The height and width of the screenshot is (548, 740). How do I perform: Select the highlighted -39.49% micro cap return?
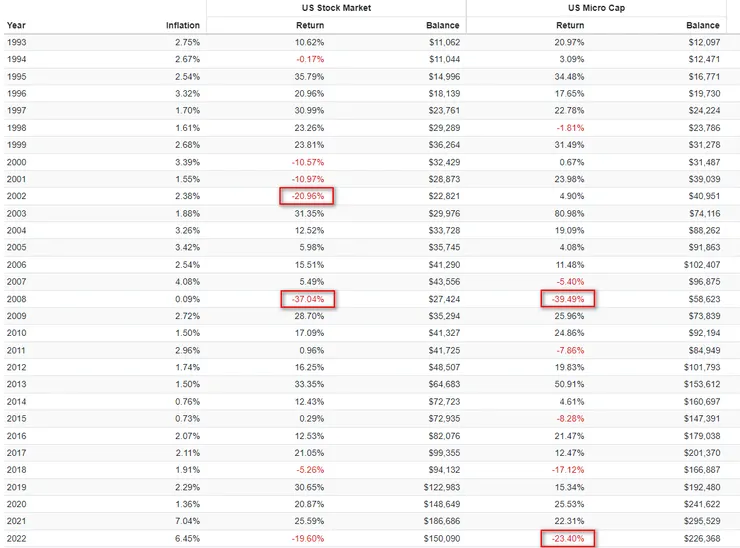tap(568, 299)
